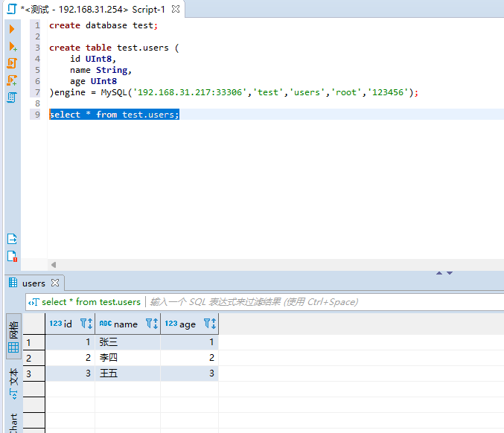Click line number 9 in the gutter
Image resolution: width=504 pixels, height=433 pixels.
pos(37,115)
